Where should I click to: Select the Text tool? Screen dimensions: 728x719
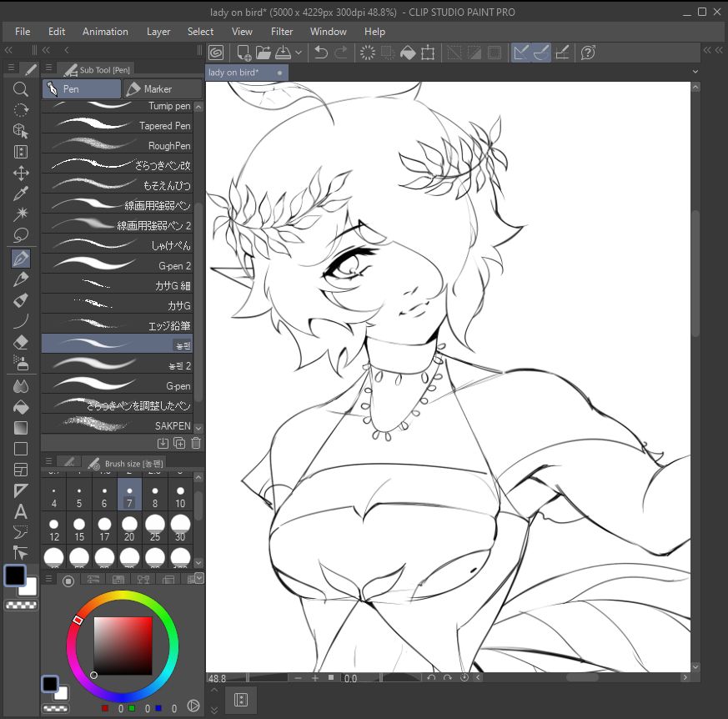pos(20,511)
